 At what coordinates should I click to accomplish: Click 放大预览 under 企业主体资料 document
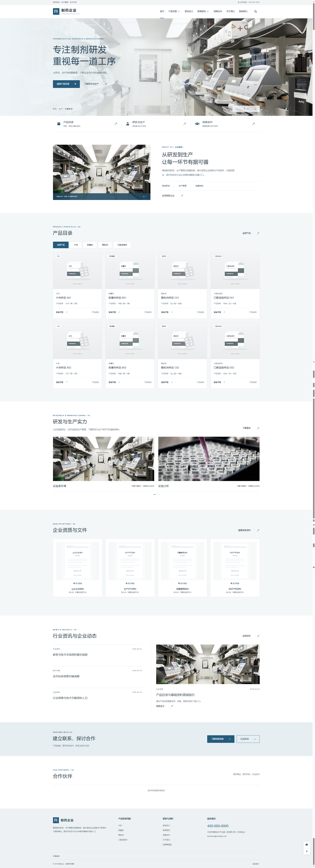click(77, 583)
